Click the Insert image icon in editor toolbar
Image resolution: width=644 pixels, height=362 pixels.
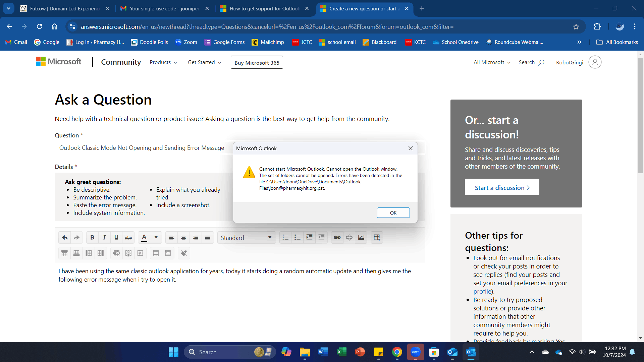tap(361, 238)
